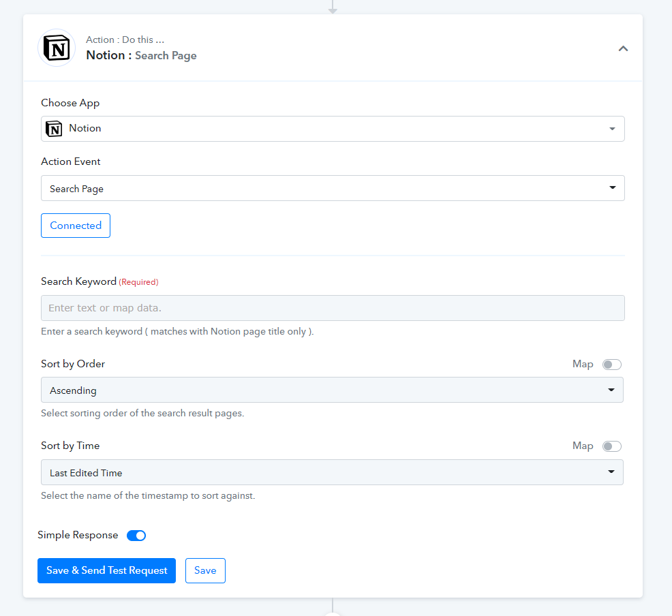Click the 'Select sorting order of the search result pages.' hint
Screen dimensions: 672x616
[x=142, y=414]
